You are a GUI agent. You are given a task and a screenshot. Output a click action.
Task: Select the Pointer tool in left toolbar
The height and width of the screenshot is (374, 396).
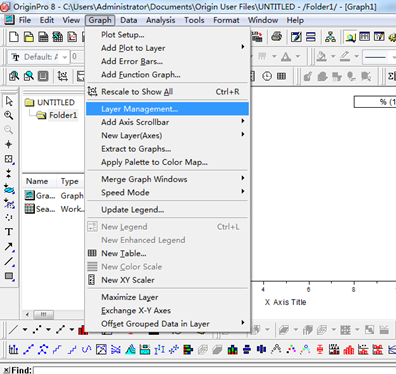[9, 101]
